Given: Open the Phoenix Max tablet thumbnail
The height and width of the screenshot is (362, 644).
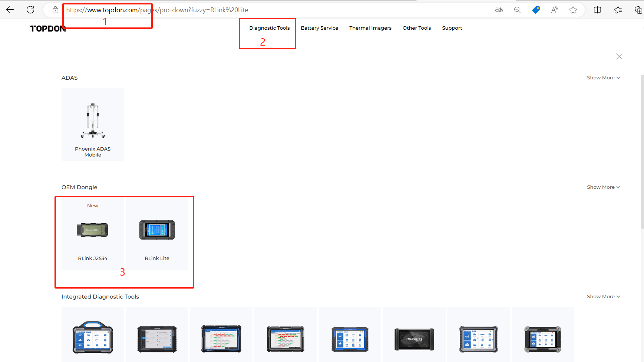Looking at the screenshot, I should pos(93,337).
